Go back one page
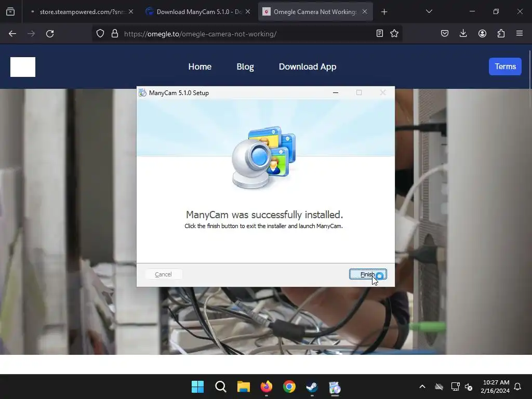The height and width of the screenshot is (399, 532). pyautogui.click(x=12, y=34)
